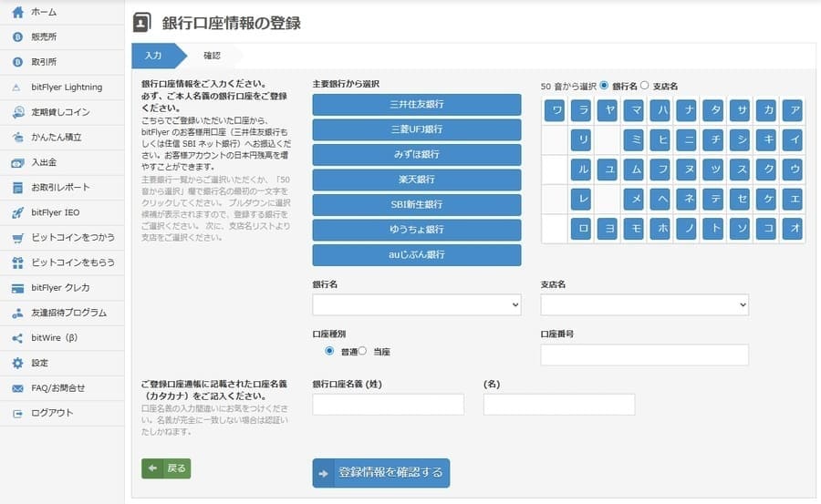Click the ユ kana key
Screen dimensions: 821x504
[x=608, y=170]
